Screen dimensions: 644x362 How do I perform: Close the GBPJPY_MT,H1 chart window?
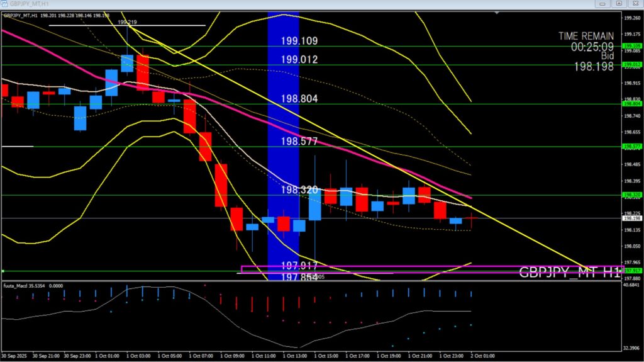tap(636, 4)
